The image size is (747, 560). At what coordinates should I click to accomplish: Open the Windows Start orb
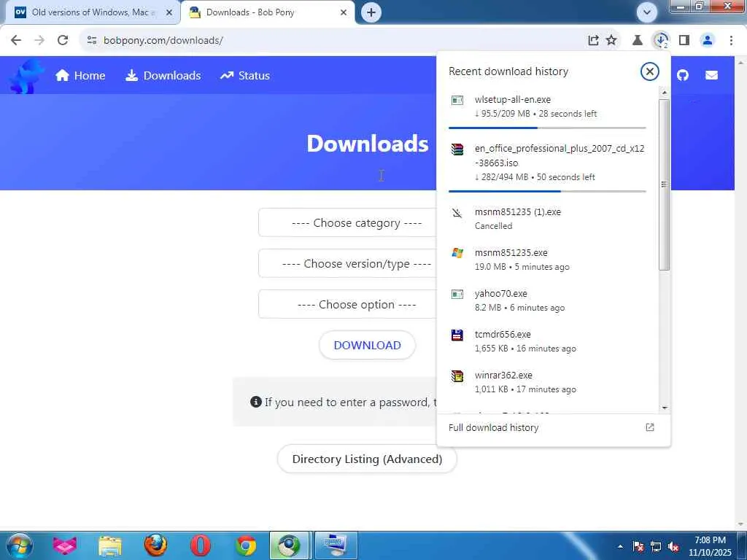(x=19, y=545)
